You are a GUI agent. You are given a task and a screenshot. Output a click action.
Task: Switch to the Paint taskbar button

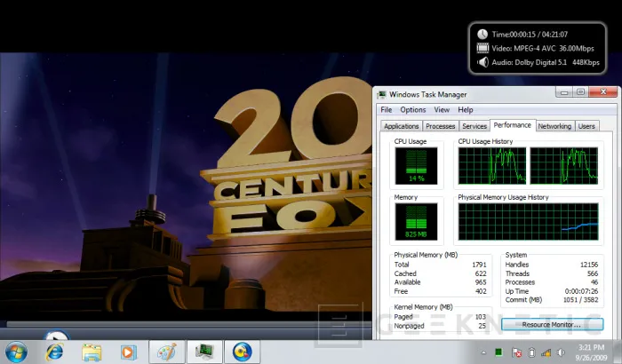pos(166,352)
